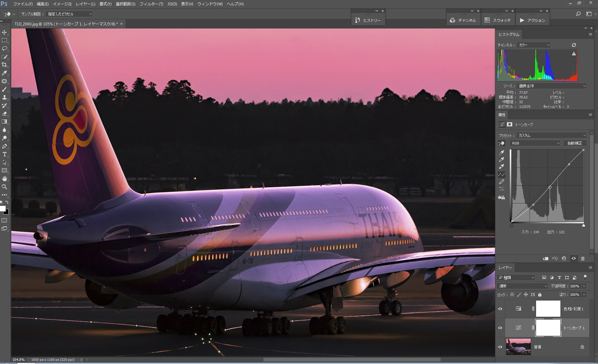The width and height of the screenshot is (598, 364).
Task: Select the Blur tool
Action: [x=4, y=130]
